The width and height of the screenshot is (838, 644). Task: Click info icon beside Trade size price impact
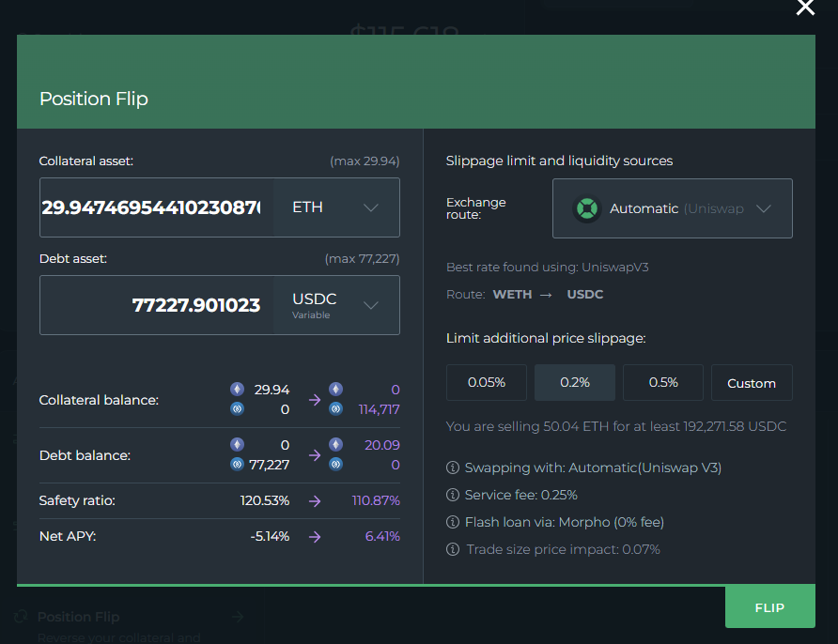pos(453,549)
